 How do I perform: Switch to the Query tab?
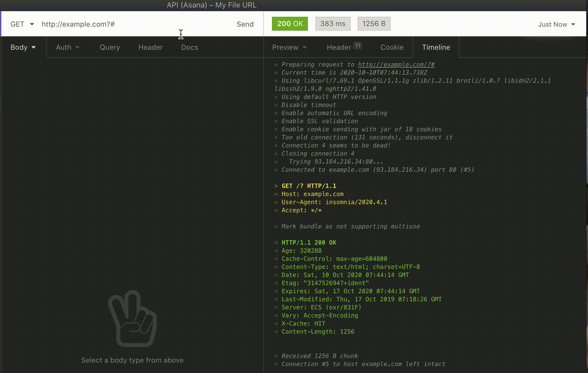[110, 47]
